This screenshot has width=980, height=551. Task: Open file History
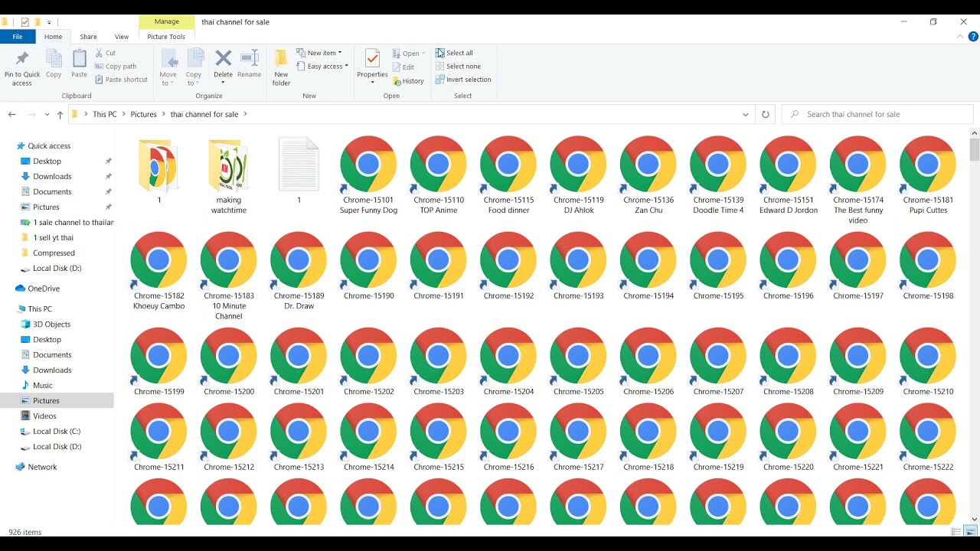[x=408, y=81]
